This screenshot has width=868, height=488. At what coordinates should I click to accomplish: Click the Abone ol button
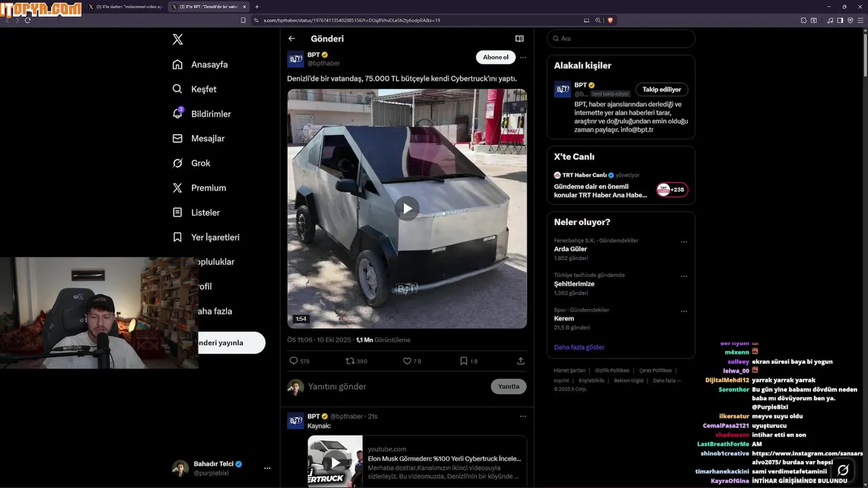pyautogui.click(x=496, y=58)
